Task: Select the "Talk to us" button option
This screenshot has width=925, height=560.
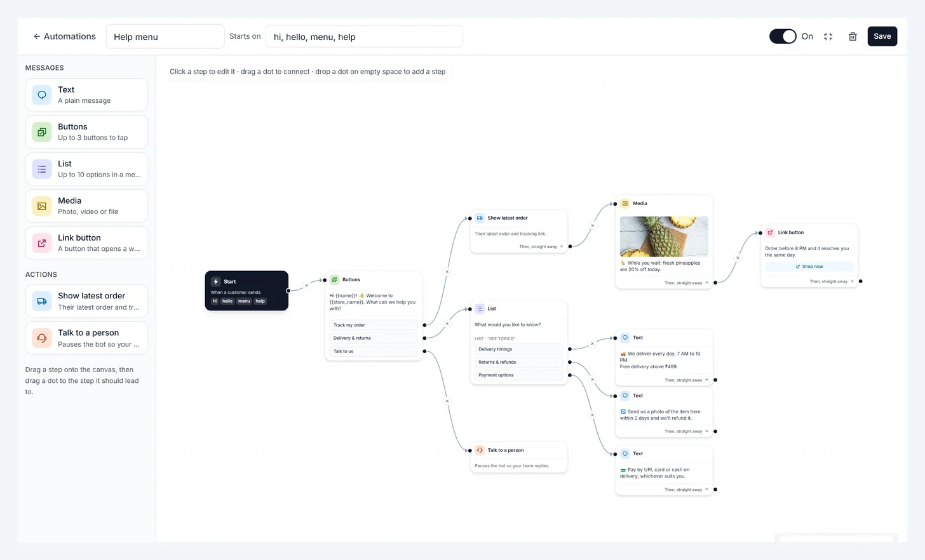Action: pyautogui.click(x=374, y=351)
